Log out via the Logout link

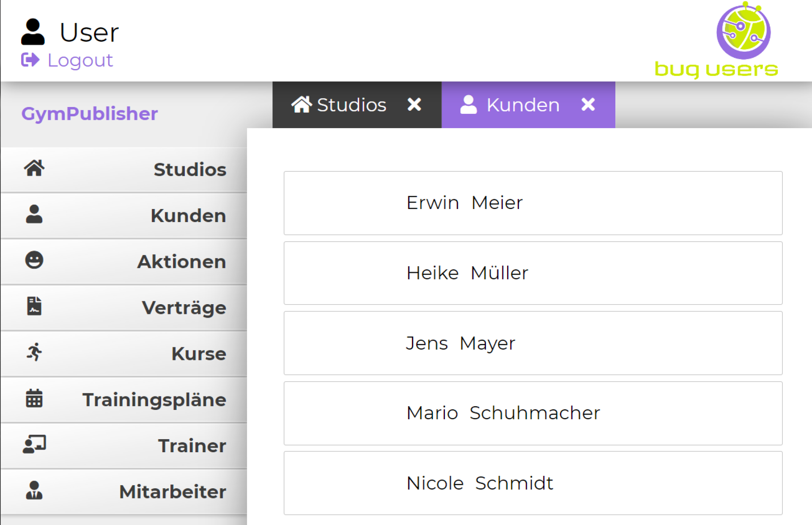click(x=80, y=60)
